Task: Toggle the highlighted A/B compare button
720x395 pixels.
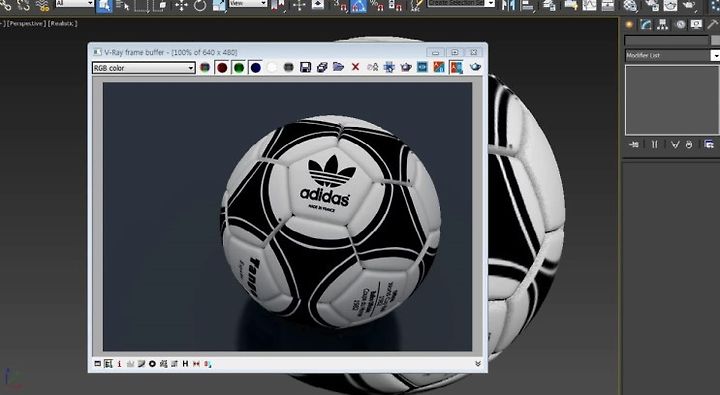Action: (456, 68)
